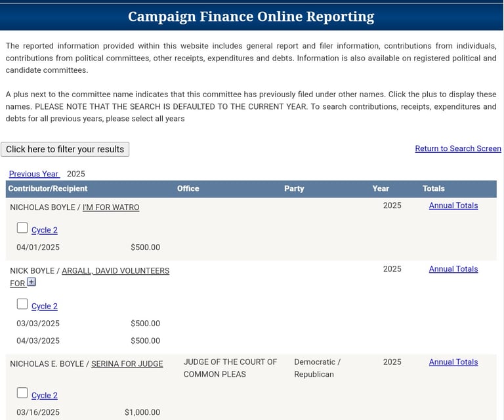Viewport: 504px width, 420px height.
Task: Open the SERINA FOR JUDGE committee link
Action: click(x=127, y=364)
